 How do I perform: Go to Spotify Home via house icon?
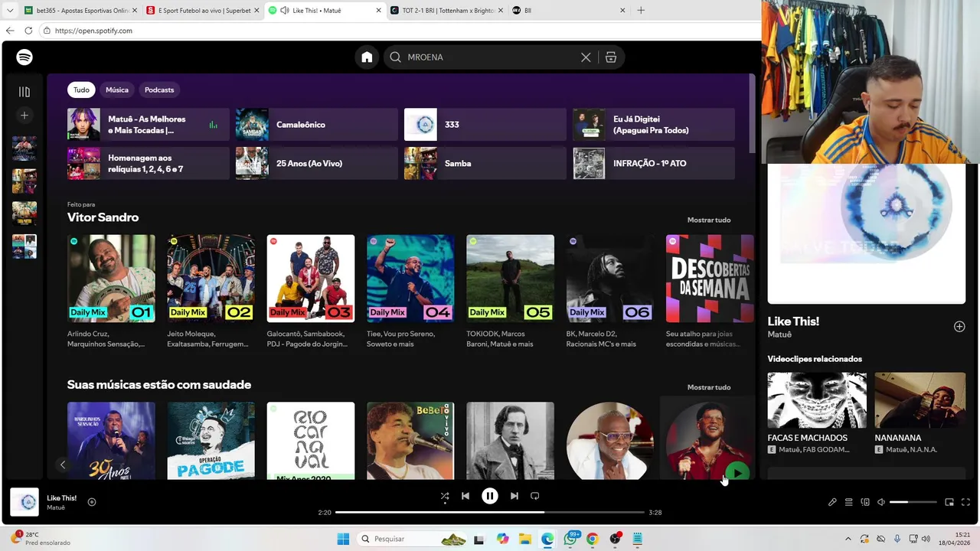367,57
